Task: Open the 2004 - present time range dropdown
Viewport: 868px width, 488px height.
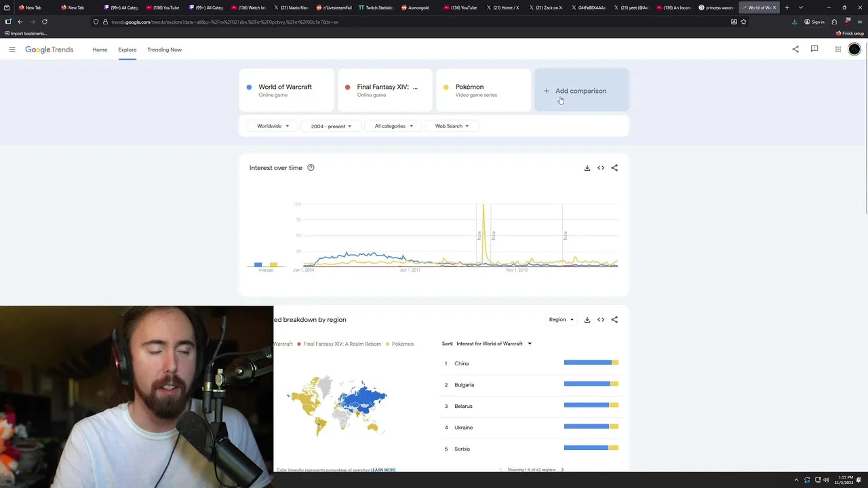Action: pos(331,126)
